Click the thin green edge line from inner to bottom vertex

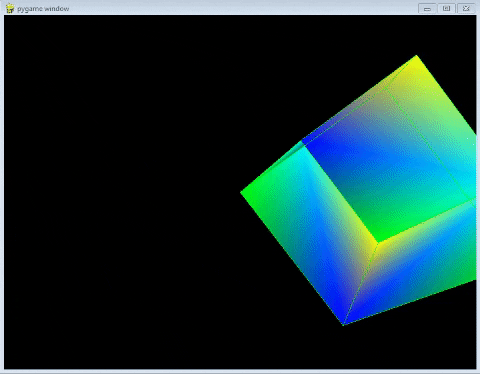coord(360,283)
